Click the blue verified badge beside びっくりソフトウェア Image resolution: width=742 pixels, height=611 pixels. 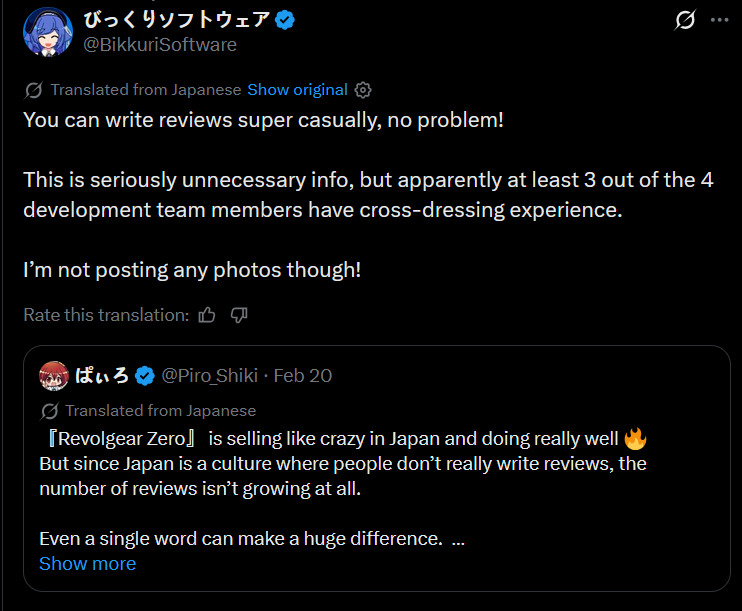(x=283, y=21)
